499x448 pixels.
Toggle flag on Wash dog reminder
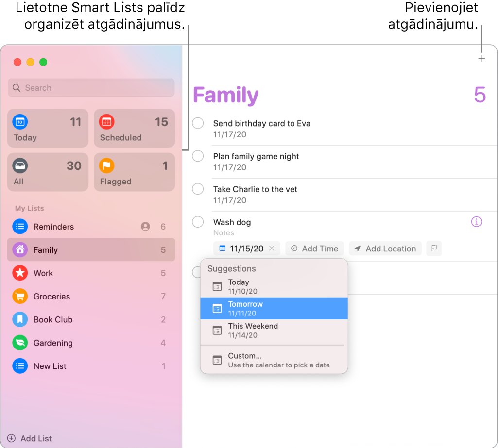pyautogui.click(x=434, y=248)
